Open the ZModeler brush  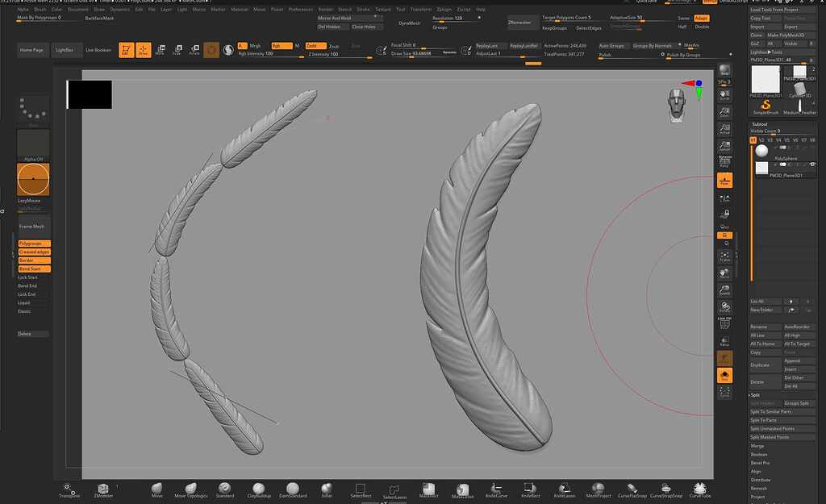102,489
